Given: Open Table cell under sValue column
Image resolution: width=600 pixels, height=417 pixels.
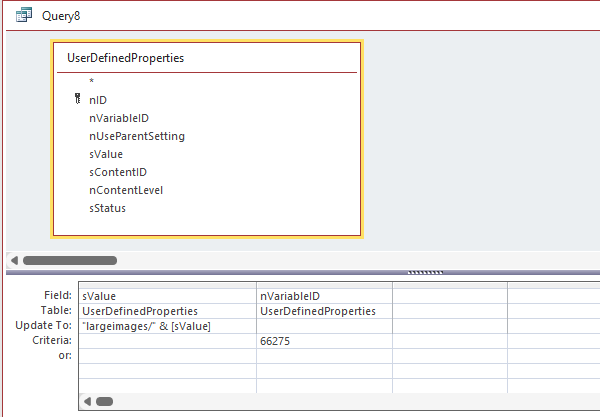Looking at the screenshot, I should [167, 311].
